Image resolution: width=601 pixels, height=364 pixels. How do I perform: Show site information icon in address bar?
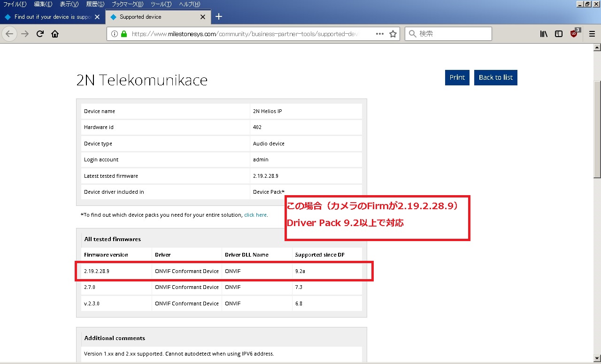coord(115,34)
